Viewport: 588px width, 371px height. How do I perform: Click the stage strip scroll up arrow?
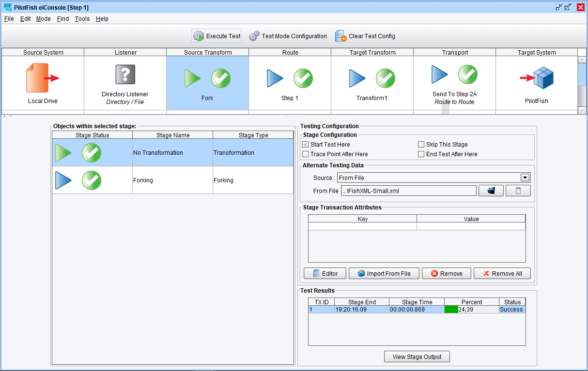point(582,60)
